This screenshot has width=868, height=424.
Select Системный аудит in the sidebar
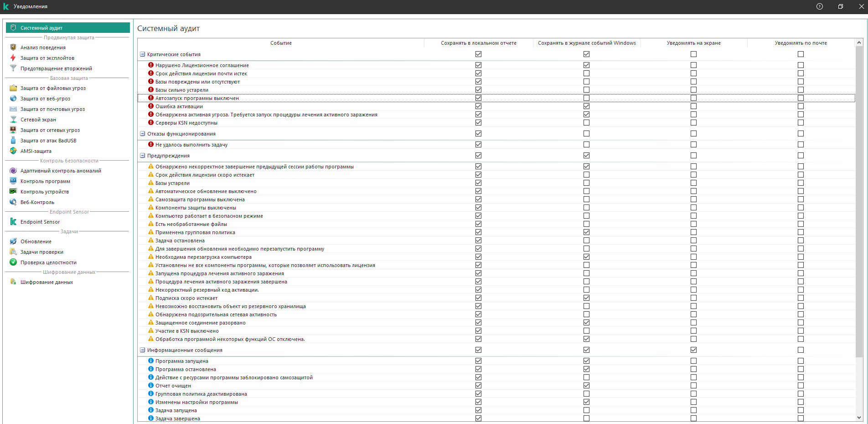pos(68,28)
